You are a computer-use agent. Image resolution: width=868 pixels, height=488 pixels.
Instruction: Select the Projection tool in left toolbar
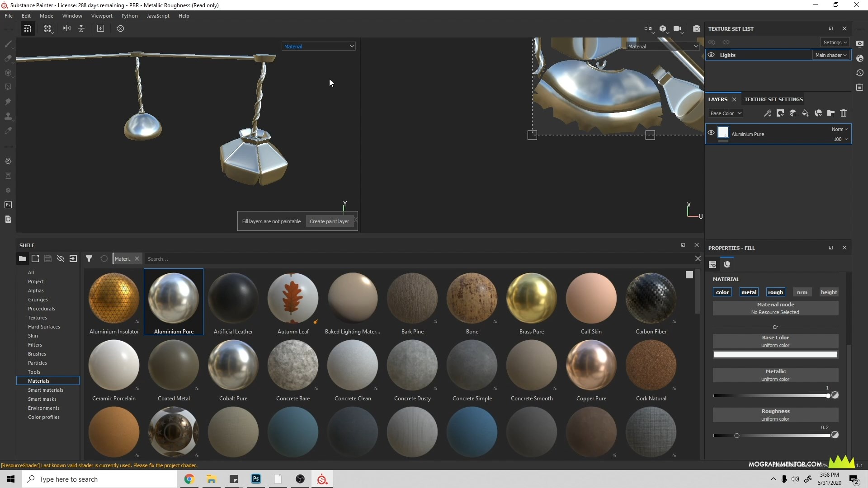[8, 73]
